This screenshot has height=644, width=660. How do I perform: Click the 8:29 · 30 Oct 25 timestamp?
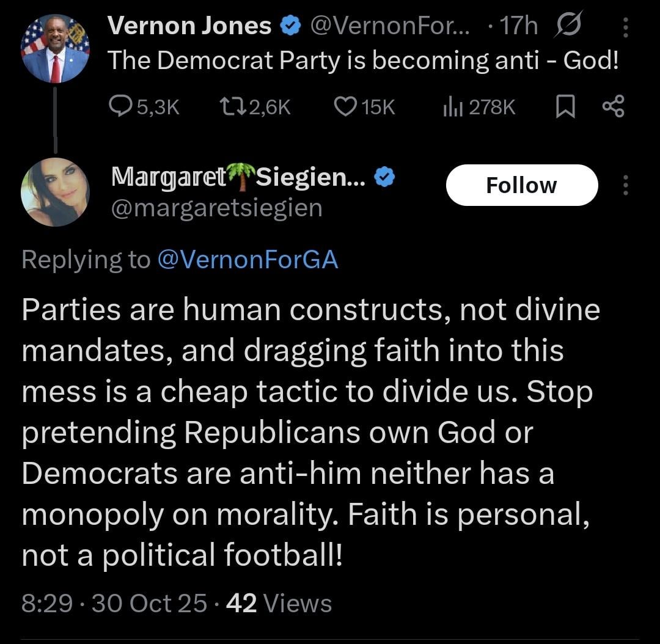pos(114,603)
